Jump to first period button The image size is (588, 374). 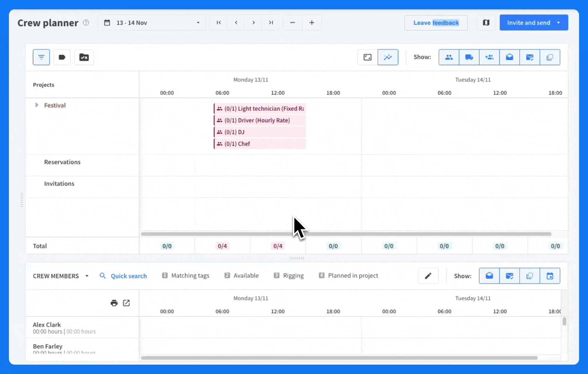[x=218, y=23]
